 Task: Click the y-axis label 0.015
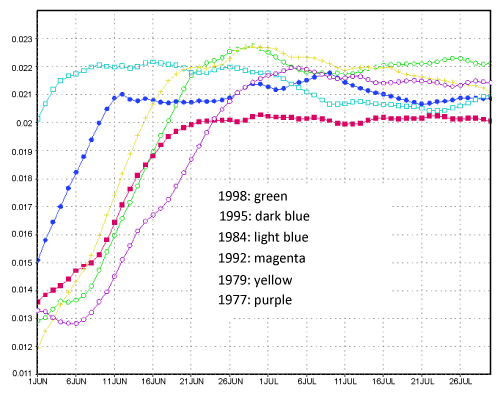tap(22, 263)
